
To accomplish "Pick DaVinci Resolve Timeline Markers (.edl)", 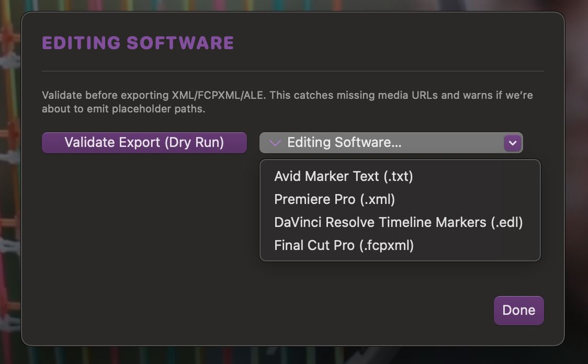I will (x=398, y=222).
